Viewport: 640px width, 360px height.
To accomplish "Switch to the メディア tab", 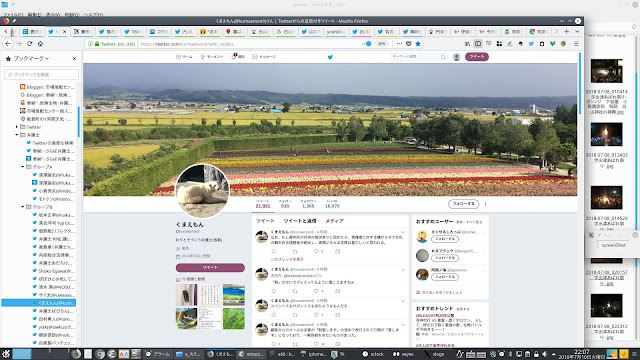I will (x=334, y=221).
